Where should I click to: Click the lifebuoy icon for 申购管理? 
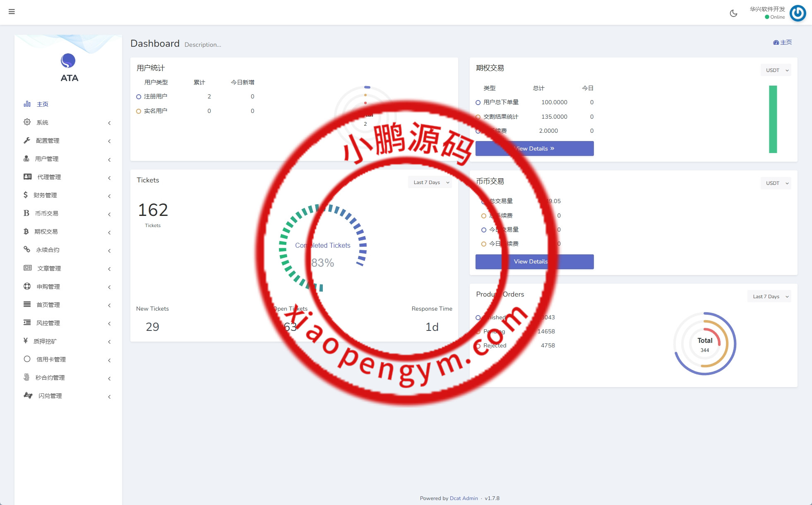pos(27,286)
